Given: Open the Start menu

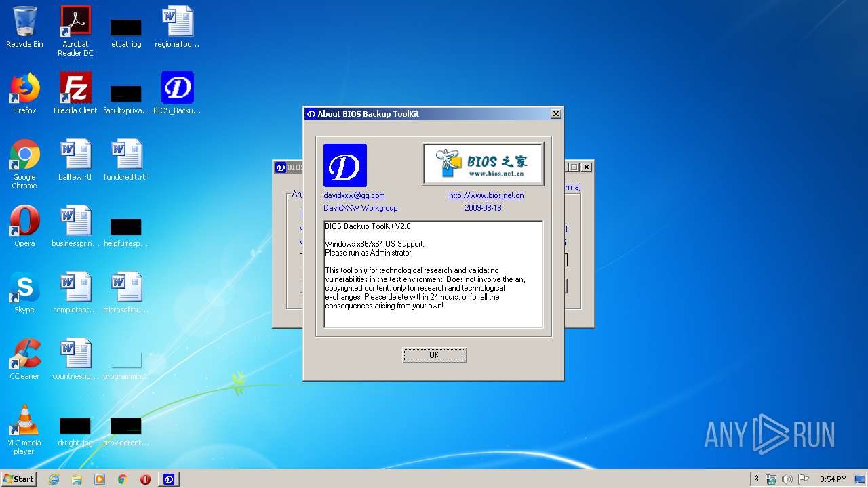Looking at the screenshot, I should pos(19,479).
